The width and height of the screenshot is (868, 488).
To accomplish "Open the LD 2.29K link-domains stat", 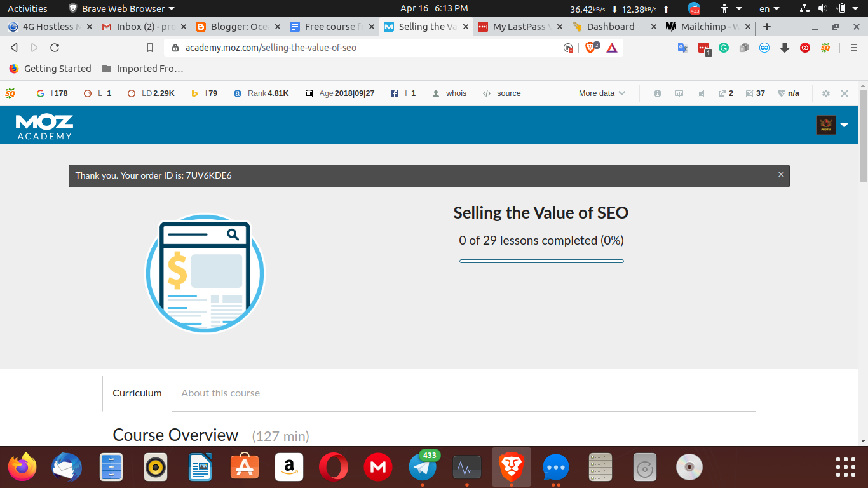I will (151, 93).
